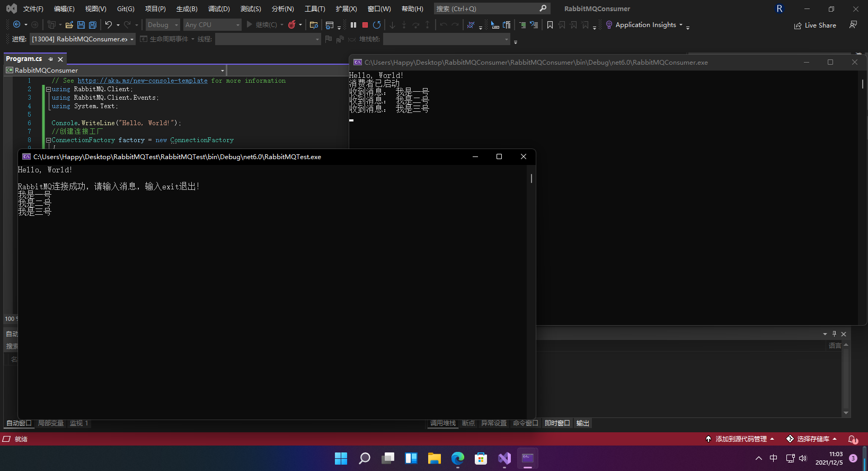This screenshot has height=471, width=868.
Task: Click 添加到源代码管理 in status bar
Action: tap(740, 439)
